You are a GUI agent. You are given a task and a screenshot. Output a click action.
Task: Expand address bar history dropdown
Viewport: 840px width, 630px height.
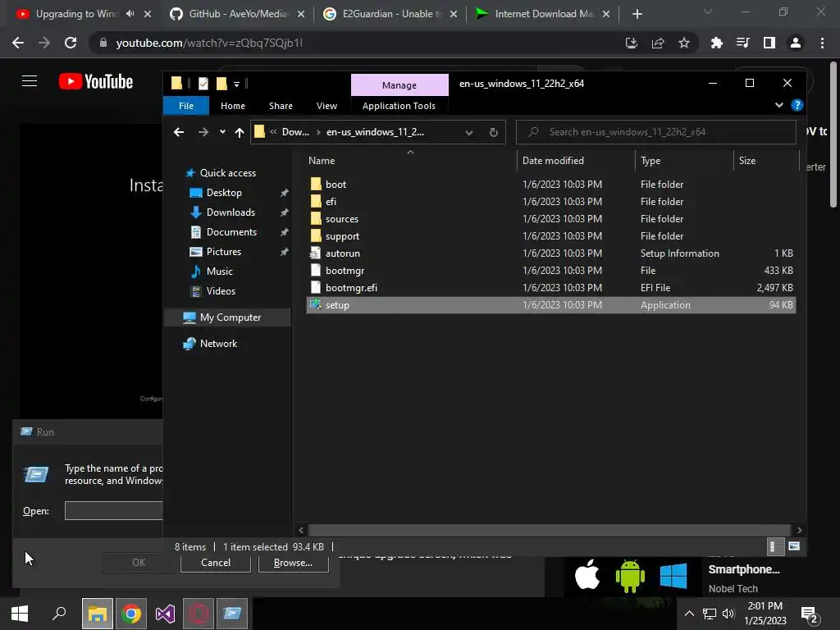point(468,132)
